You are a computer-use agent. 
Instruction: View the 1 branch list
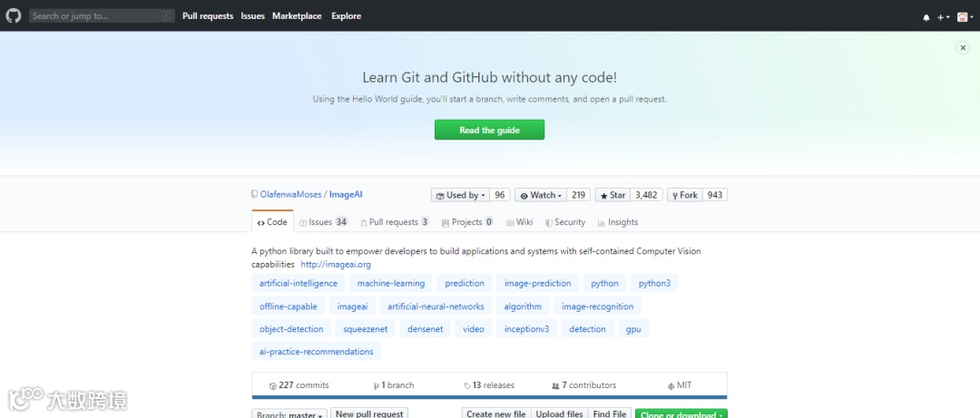click(x=393, y=384)
